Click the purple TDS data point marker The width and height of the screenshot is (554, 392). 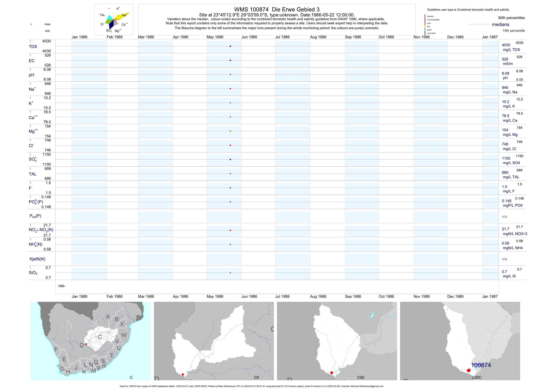coord(230,46)
